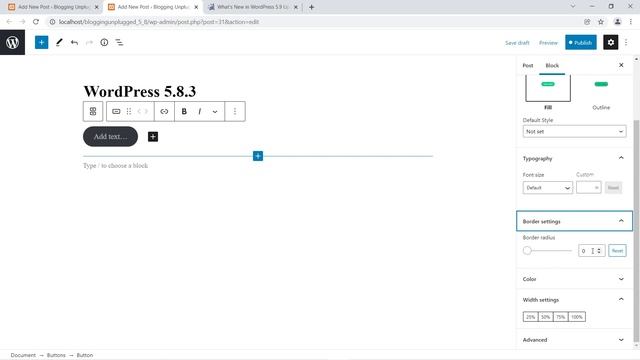Open the Chrome profile icon
This screenshot has width=640, height=360.
coord(618,22)
